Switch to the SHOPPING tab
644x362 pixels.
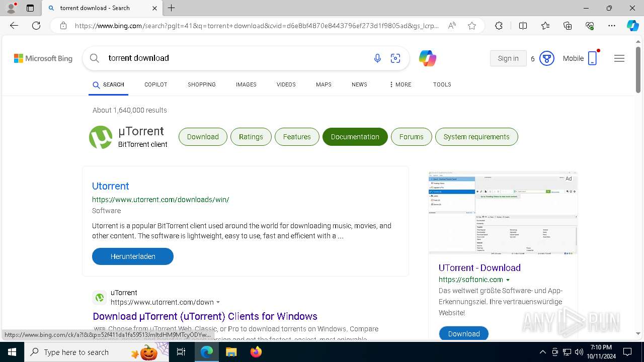[x=202, y=84]
